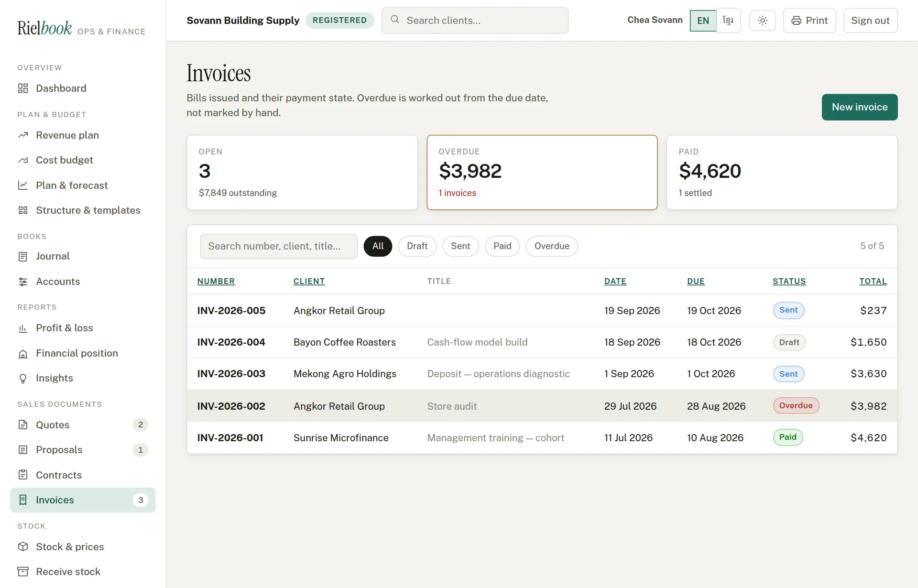Image resolution: width=918 pixels, height=588 pixels.
Task: Click the Plan & forecast line-chart icon
Action: [x=23, y=185]
